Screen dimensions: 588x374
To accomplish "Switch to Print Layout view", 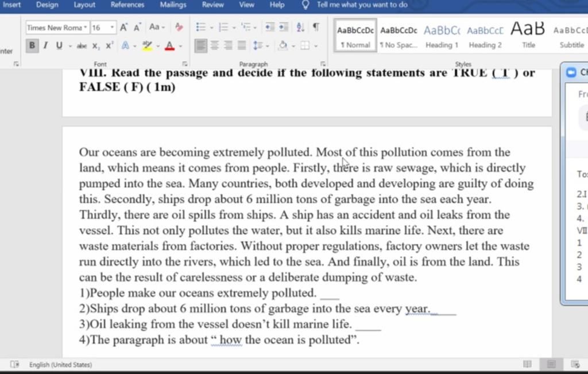I will coord(551,364).
